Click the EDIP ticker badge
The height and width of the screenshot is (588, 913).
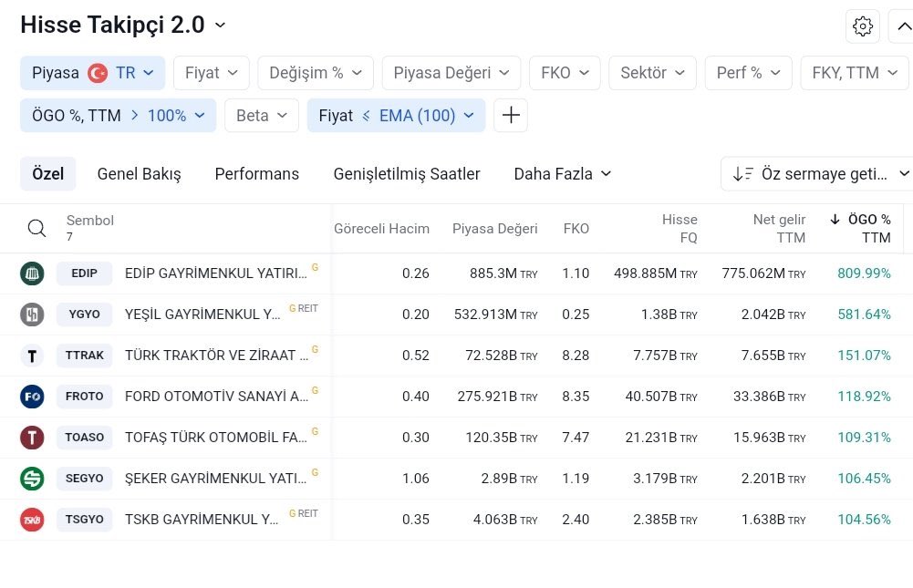[x=85, y=273]
